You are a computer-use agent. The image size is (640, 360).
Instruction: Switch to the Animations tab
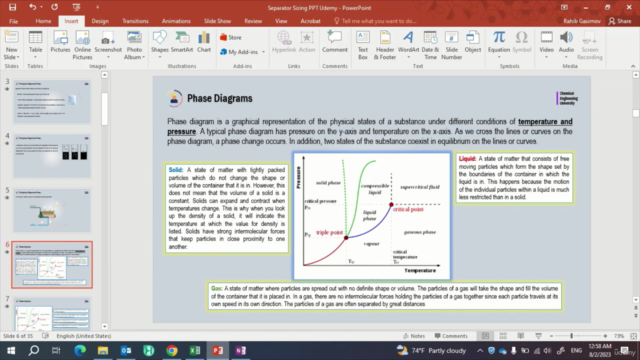tap(176, 21)
